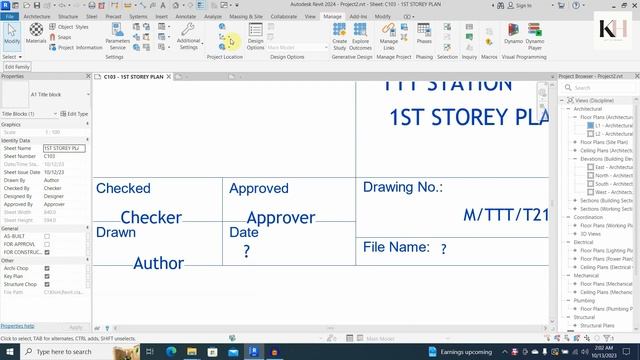Toggle the North - Architectural elevation checkbox
640x360 pixels.
click(591, 175)
